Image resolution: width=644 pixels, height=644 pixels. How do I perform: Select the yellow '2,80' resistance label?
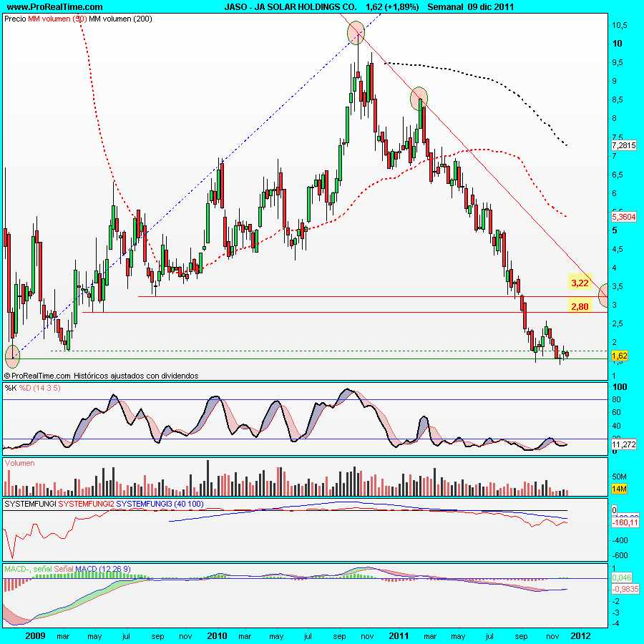click(580, 306)
